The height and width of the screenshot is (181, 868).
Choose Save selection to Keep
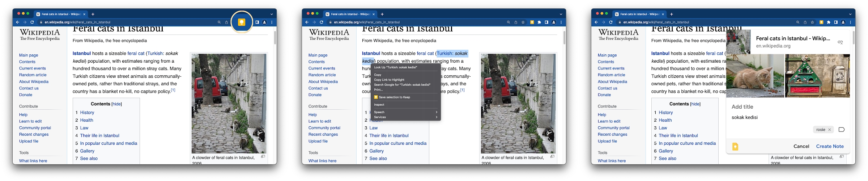pyautogui.click(x=405, y=97)
